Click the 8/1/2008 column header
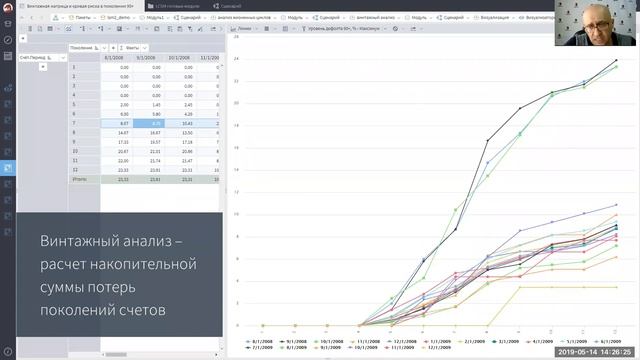The width and height of the screenshot is (640, 360). [116, 58]
